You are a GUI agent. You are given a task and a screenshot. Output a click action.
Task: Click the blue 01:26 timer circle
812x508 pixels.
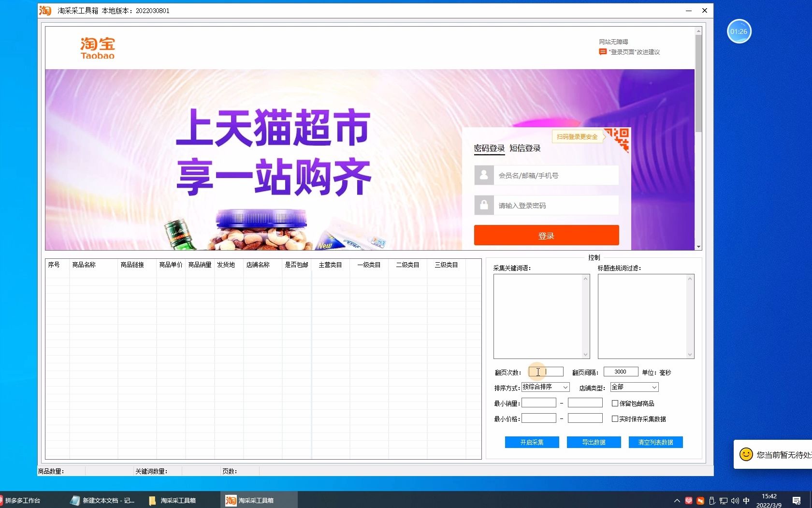739,31
